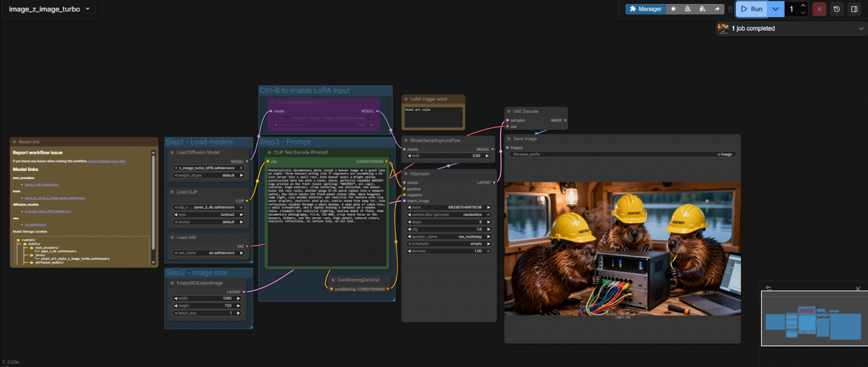The image size is (868, 367).
Task: Open the z_image_turbo_bf16.safetensors model link
Action: 48,211
